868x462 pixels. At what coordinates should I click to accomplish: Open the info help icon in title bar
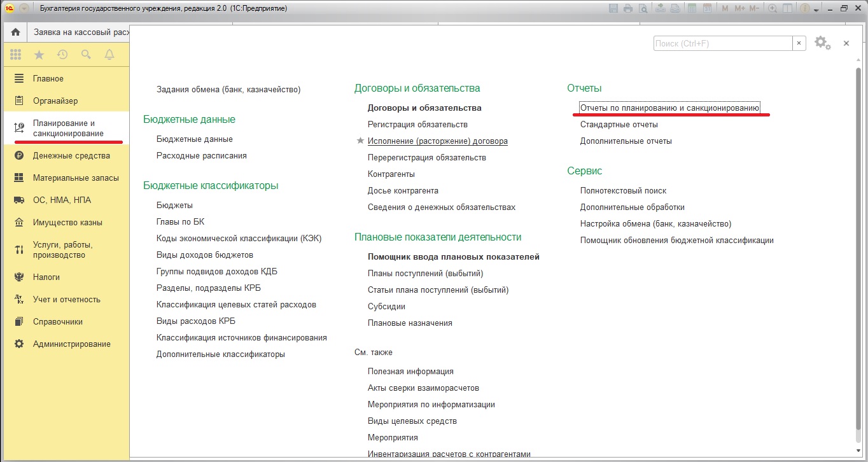[x=805, y=8]
